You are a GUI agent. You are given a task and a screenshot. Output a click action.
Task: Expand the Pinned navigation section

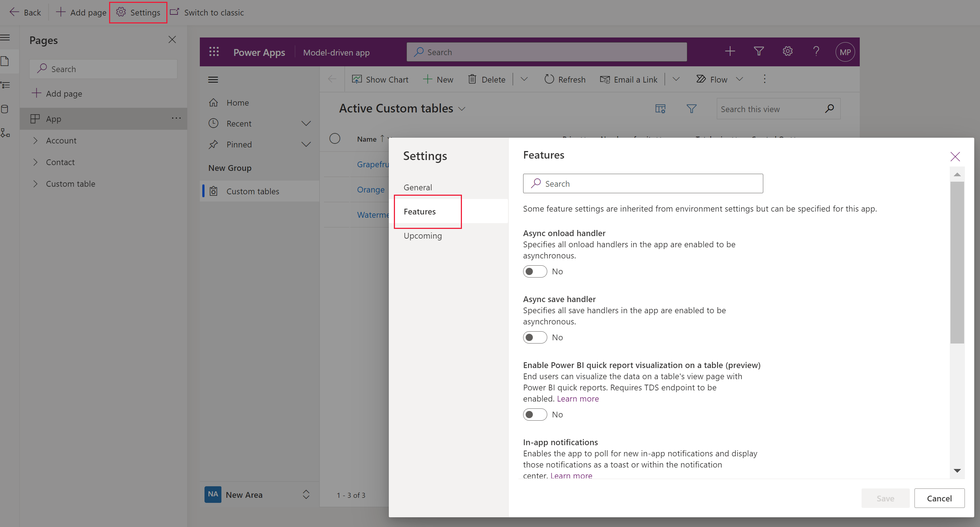[305, 144]
